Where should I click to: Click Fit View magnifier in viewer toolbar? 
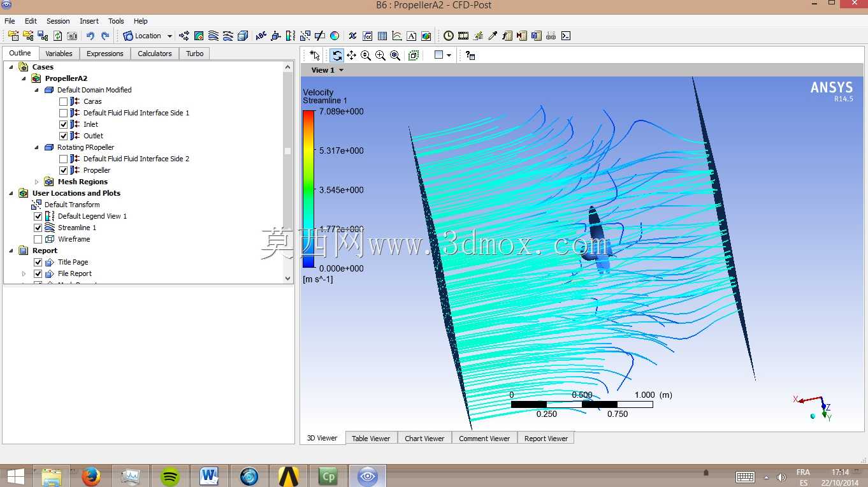click(395, 55)
